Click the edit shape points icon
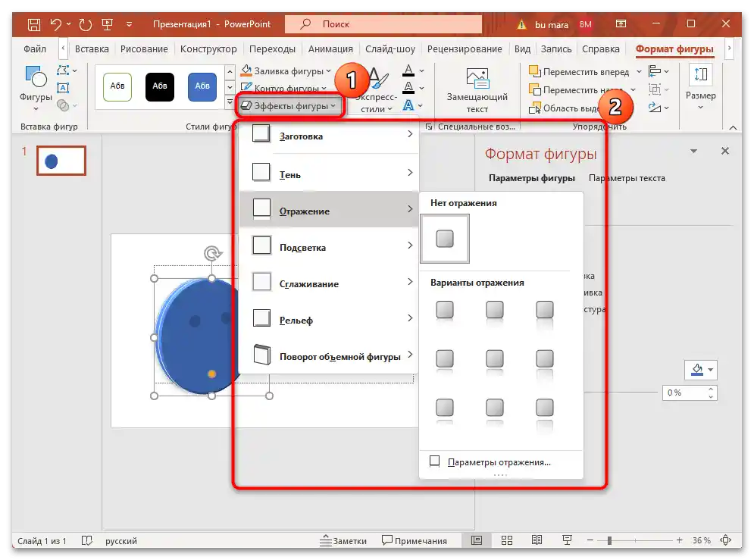Screen dimensions: 754x560 [x=64, y=70]
